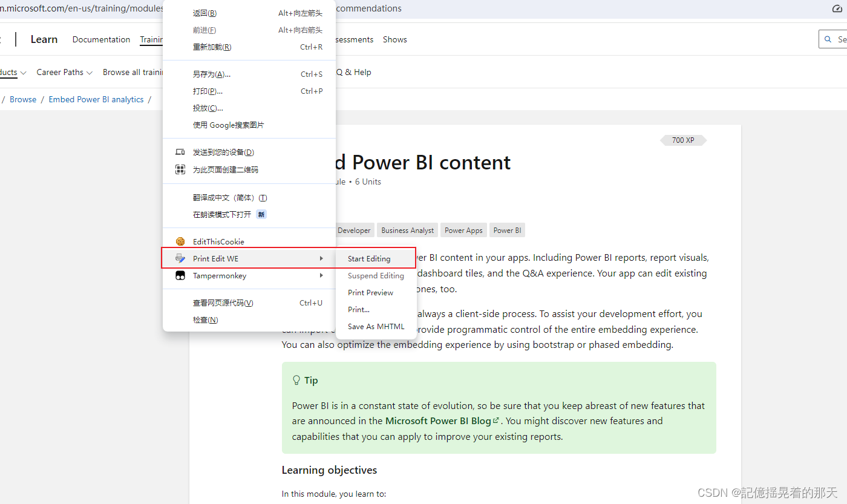Open the Documentation nav link
847x504 pixels.
[101, 39]
